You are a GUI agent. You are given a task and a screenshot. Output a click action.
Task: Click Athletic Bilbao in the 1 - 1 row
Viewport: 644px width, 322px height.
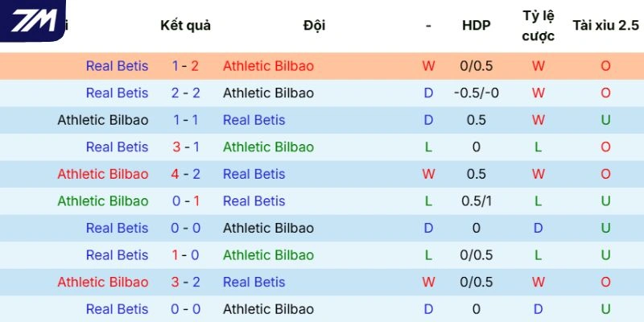coord(103,120)
